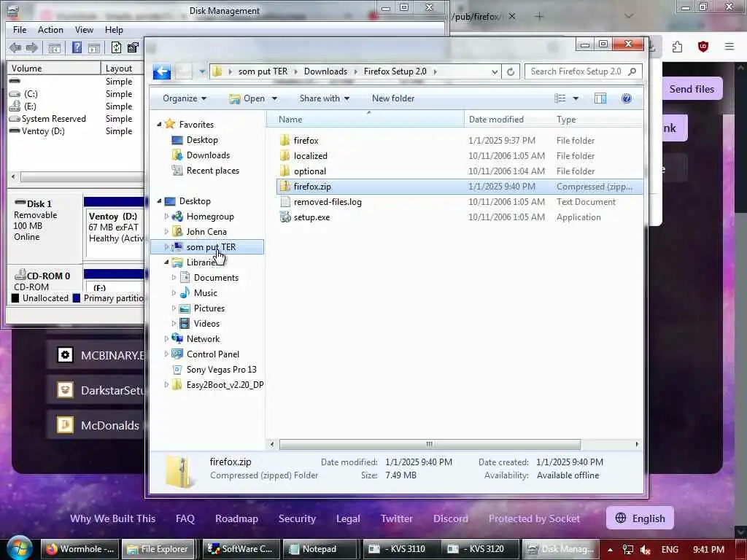Viewport: 747px width, 560px height.
Task: Click the Windows Start orb
Action: (19, 548)
